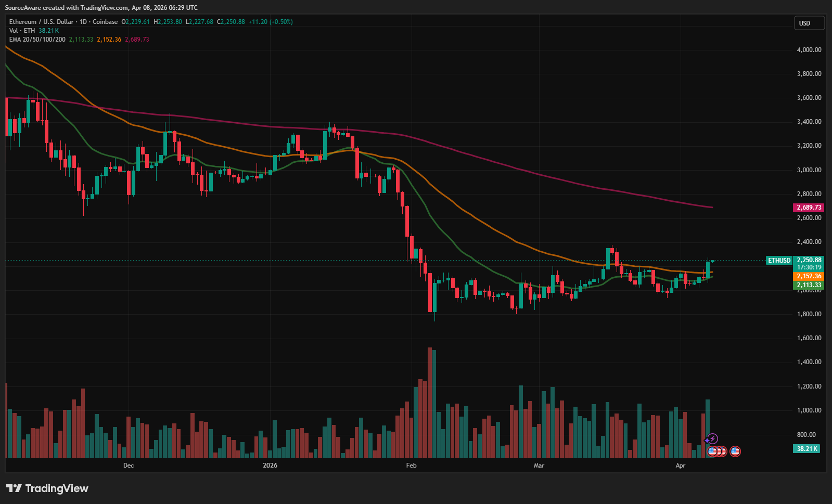
Task: Click the front US flag in the overlapping cluster
Action: [712, 451]
